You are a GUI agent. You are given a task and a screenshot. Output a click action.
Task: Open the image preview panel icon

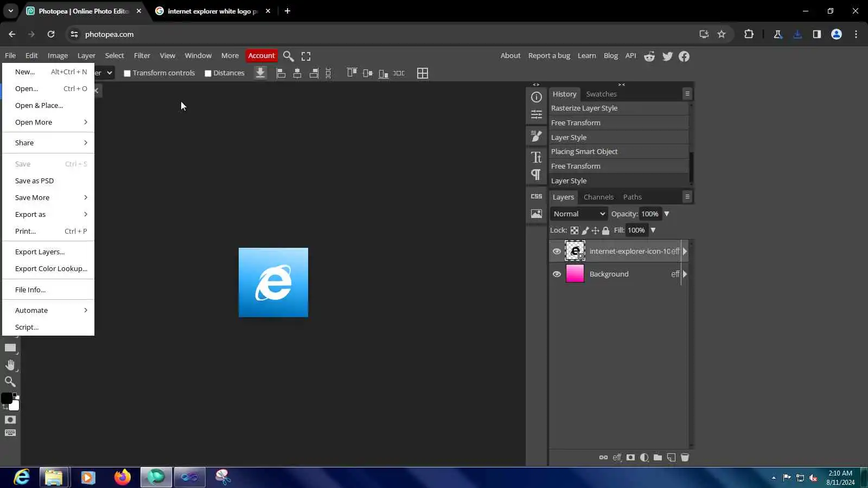[x=537, y=214]
